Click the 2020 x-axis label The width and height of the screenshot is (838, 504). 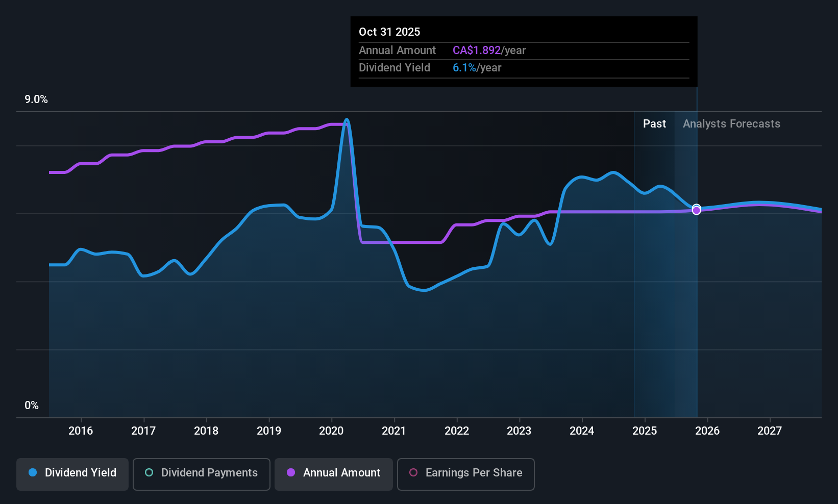coord(331,431)
